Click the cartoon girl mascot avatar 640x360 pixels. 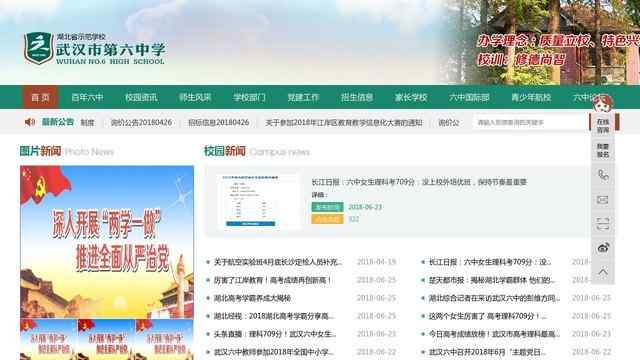pyautogui.click(x=602, y=104)
